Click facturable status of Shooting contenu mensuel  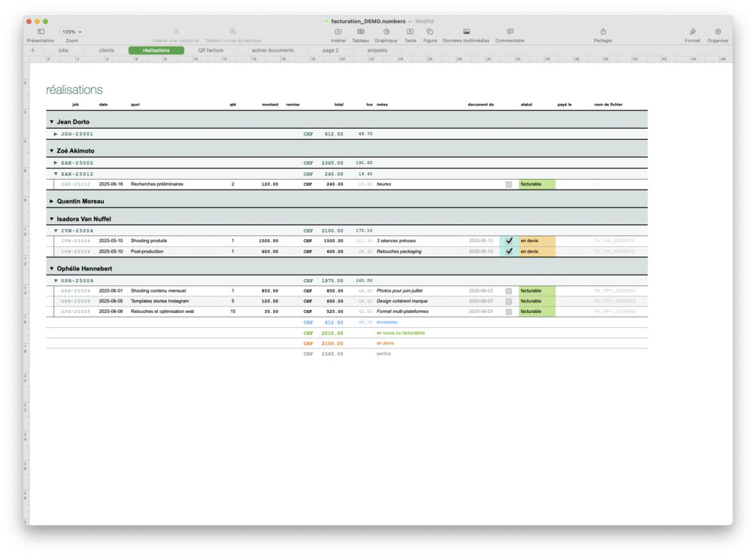537,290
